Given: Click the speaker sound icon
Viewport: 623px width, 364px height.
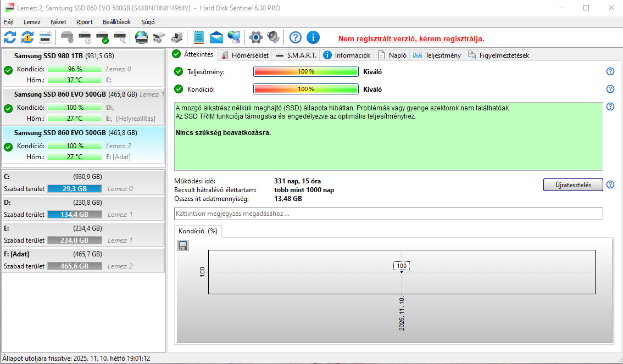Looking at the screenshot, I should pyautogui.click(x=274, y=38).
